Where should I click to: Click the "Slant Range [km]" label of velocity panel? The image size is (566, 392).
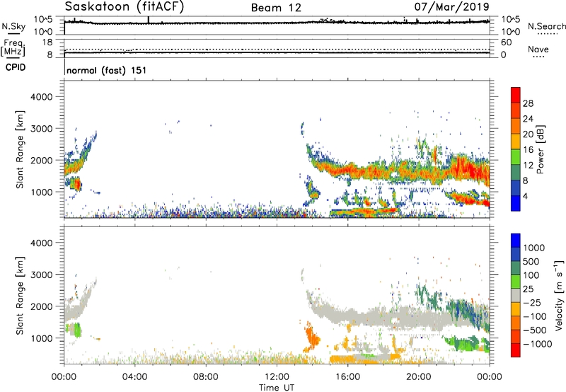coord(20,296)
